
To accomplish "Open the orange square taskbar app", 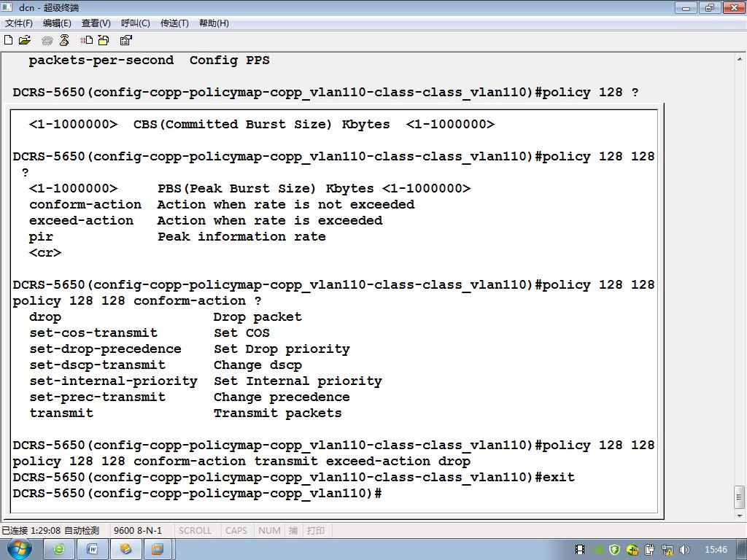I will click(158, 550).
